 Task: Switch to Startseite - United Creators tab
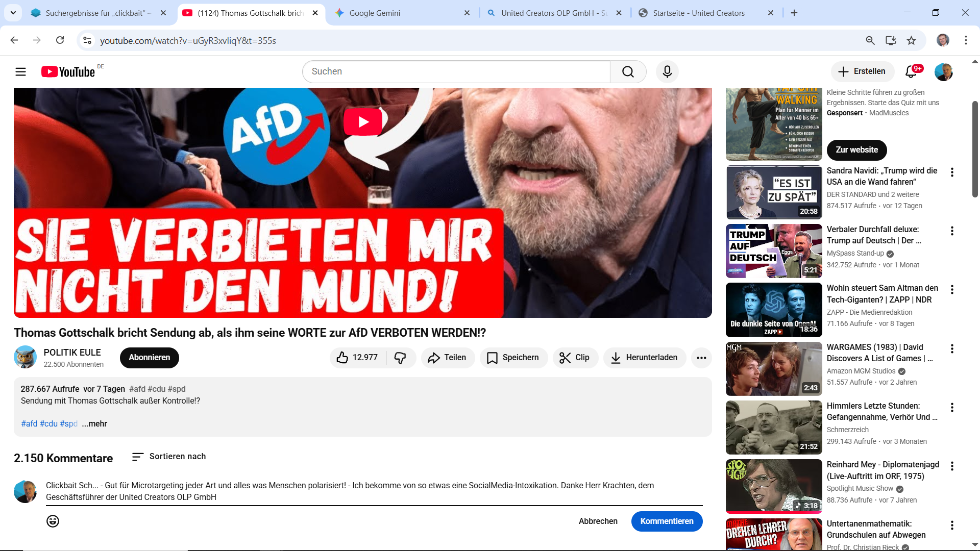pyautogui.click(x=698, y=13)
